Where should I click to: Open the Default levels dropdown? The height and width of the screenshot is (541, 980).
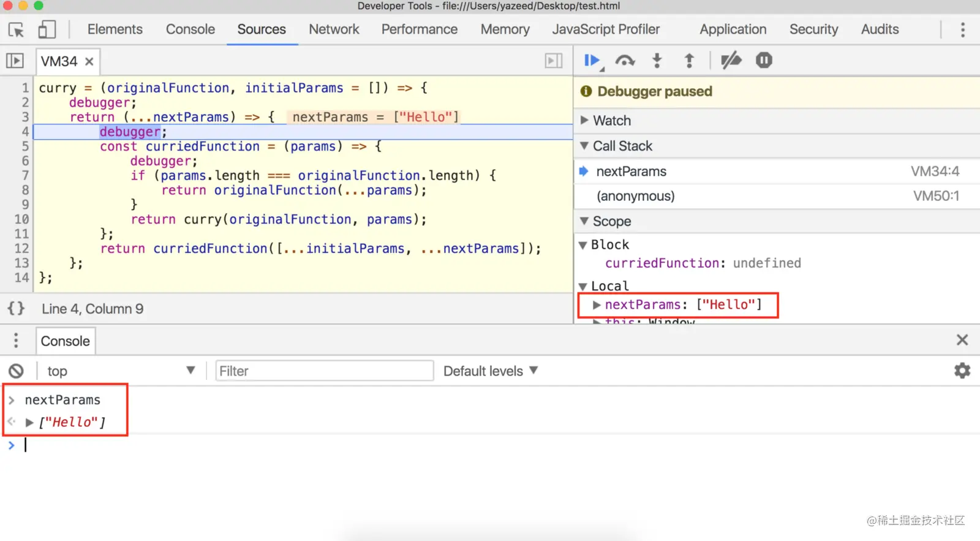click(490, 371)
